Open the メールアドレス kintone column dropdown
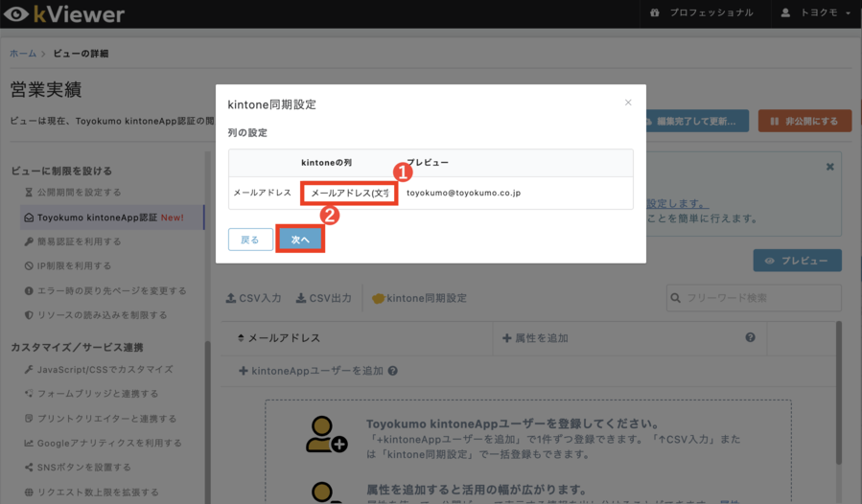The width and height of the screenshot is (862, 504). [349, 193]
